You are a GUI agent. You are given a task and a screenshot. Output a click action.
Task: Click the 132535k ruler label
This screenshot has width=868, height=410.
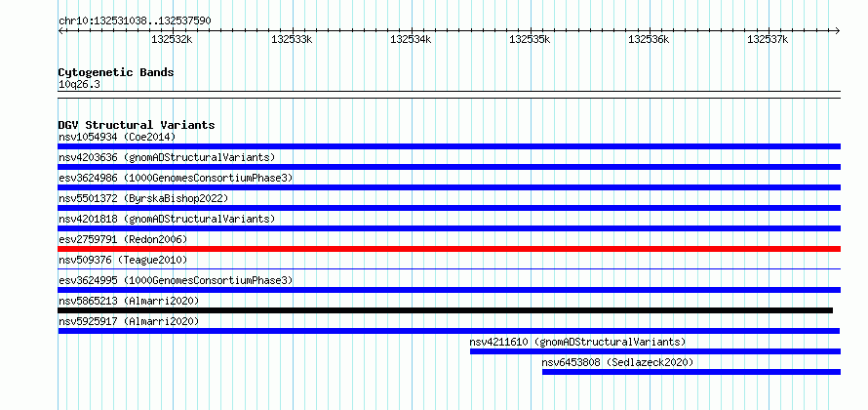530,39
